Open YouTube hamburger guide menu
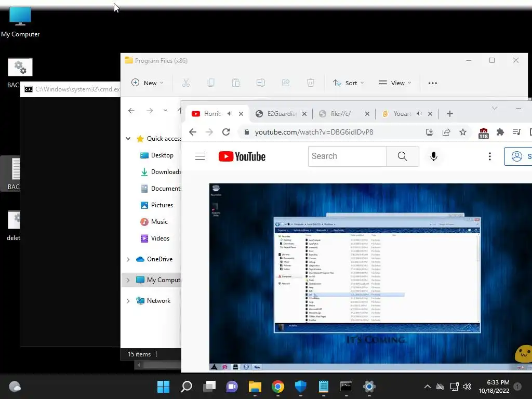This screenshot has height=399, width=532. click(200, 156)
